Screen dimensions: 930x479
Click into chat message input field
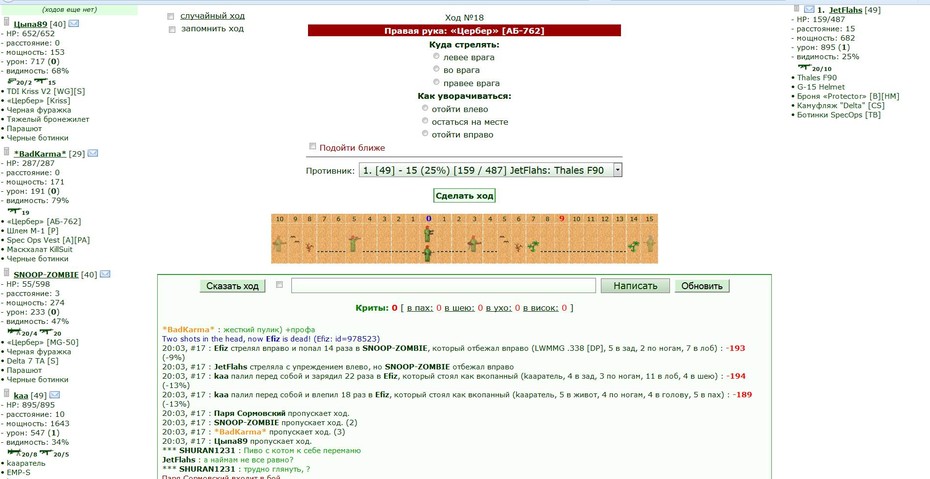pos(443,286)
